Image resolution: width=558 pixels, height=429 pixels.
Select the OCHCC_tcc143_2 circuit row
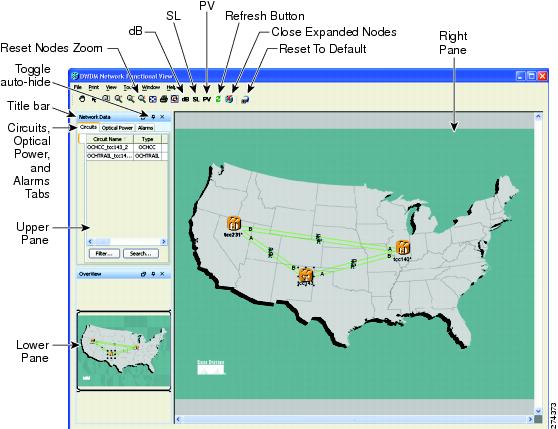(x=127, y=147)
